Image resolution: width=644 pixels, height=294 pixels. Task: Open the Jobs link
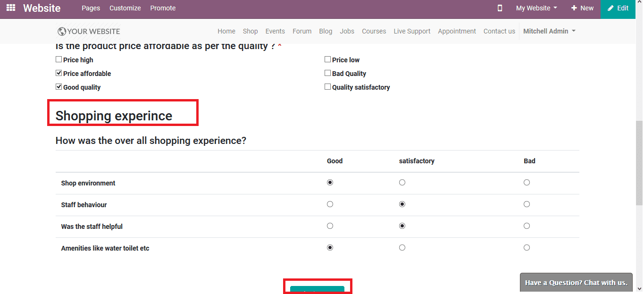[x=347, y=31]
